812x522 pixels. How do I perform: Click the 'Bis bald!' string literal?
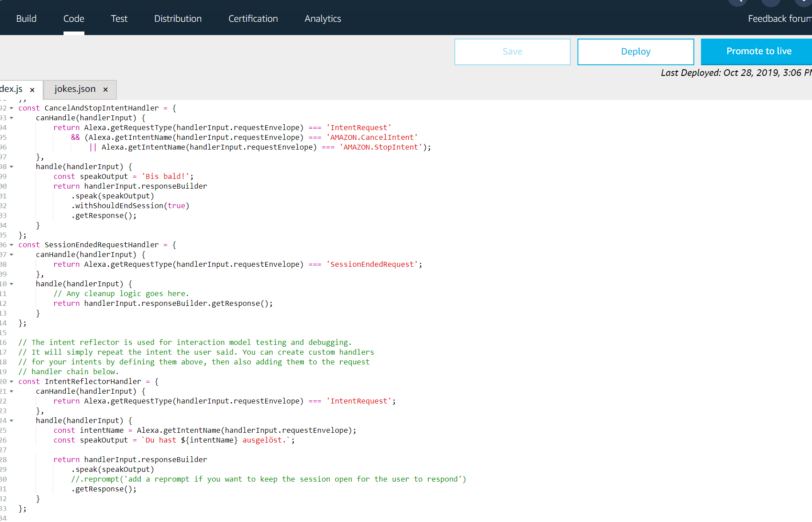(165, 177)
